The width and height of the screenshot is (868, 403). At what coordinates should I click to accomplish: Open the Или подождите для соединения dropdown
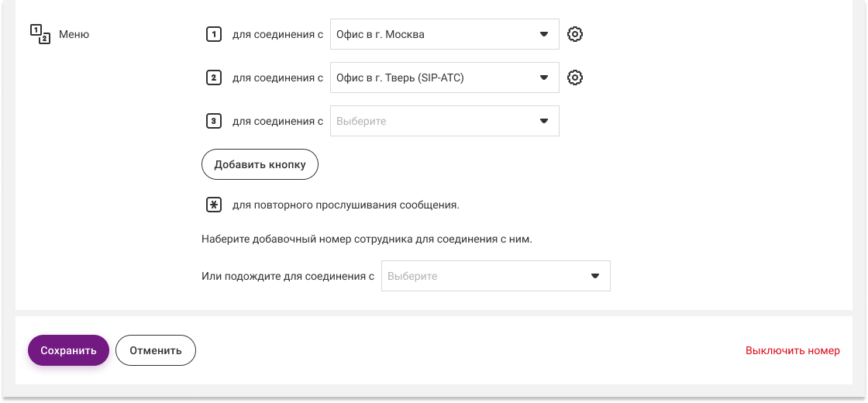click(x=495, y=276)
